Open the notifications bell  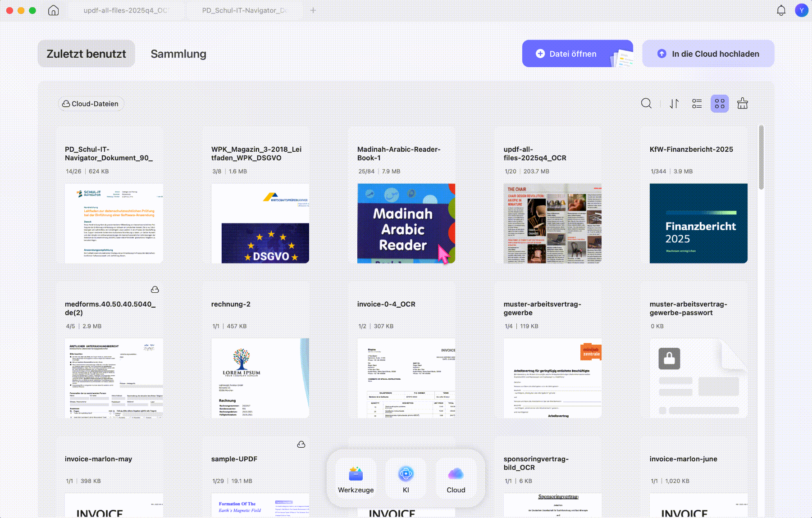click(781, 10)
